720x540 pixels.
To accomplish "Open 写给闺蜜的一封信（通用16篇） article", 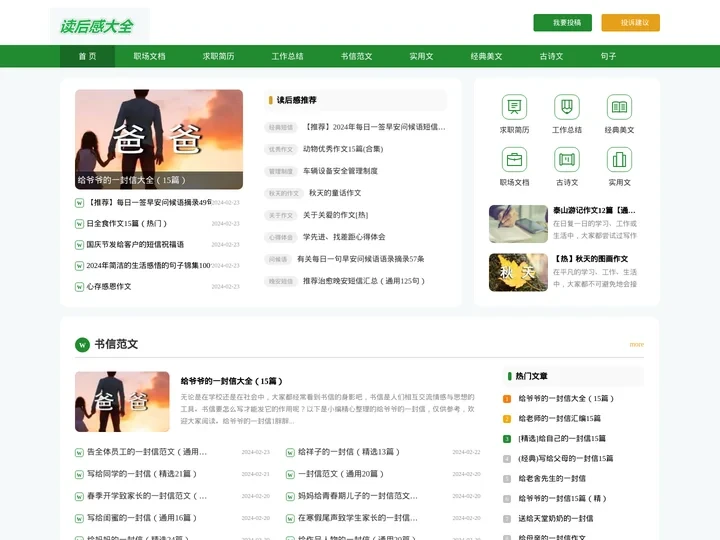I will (142, 518).
